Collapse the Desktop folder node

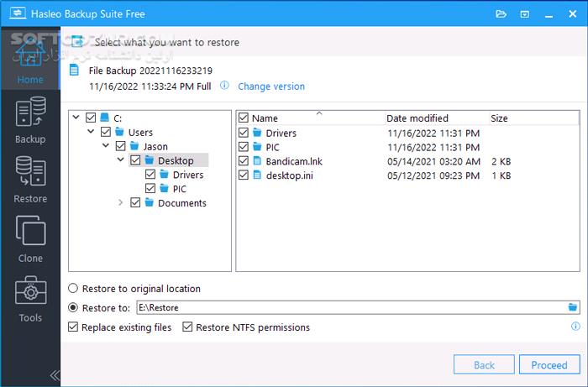point(120,160)
